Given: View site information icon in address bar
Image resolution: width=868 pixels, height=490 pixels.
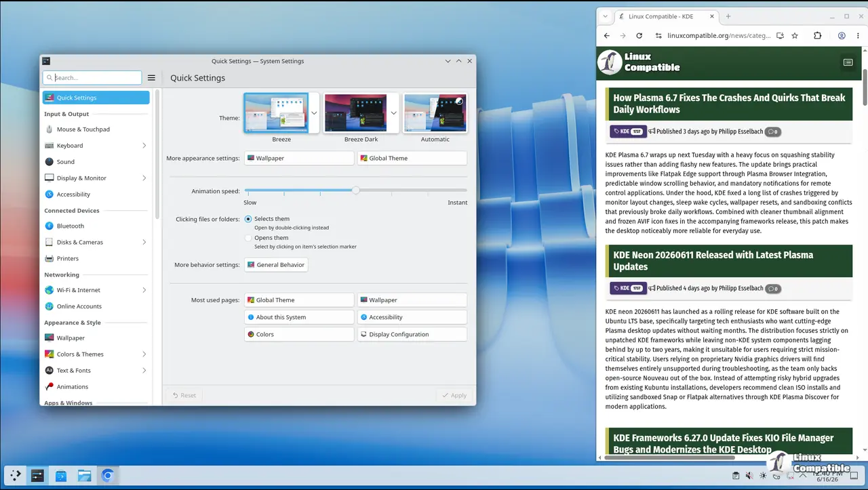Looking at the screenshot, I should [x=658, y=36].
